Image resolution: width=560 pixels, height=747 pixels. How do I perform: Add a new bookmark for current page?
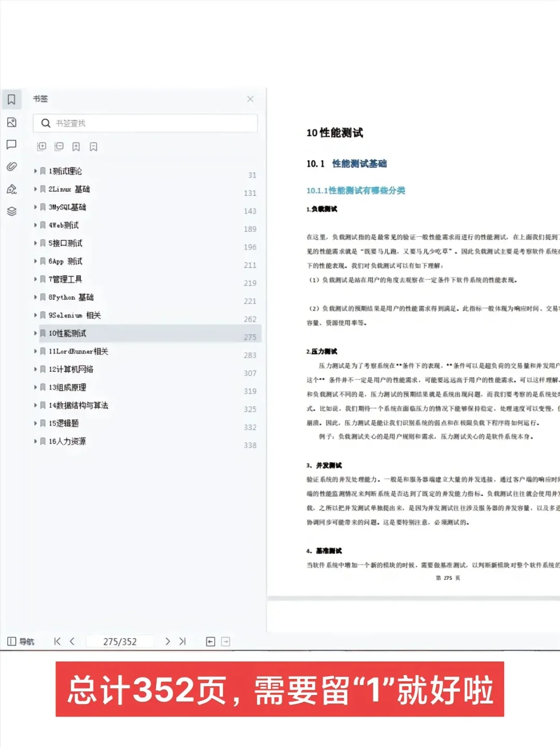76,147
